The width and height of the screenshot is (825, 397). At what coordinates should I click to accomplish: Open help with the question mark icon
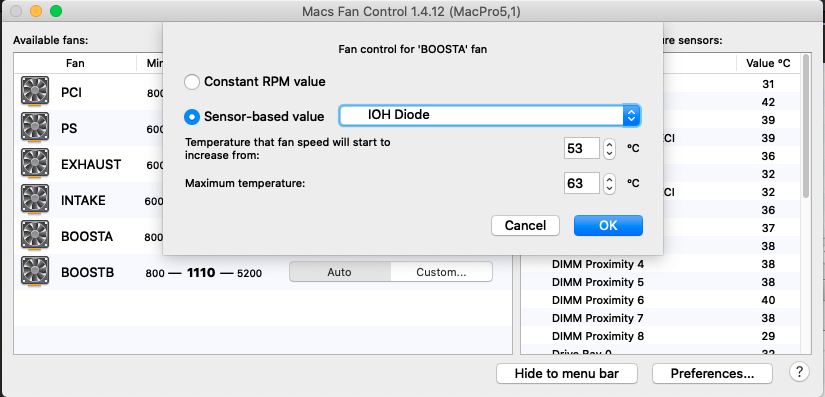799,372
